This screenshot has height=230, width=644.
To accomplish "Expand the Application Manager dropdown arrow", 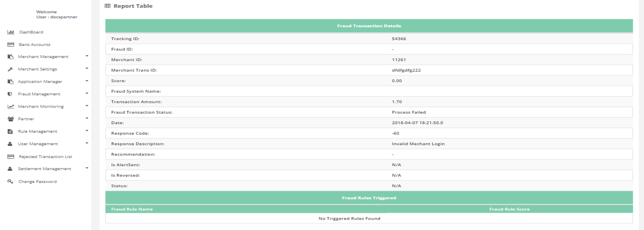I will [87, 81].
